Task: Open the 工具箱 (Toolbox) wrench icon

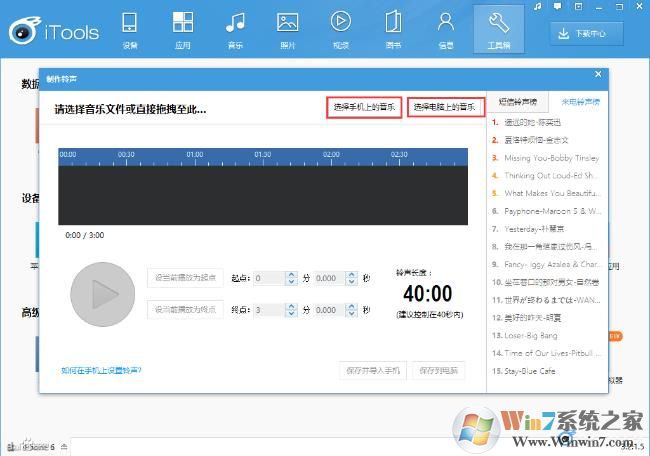Action: 499,28
